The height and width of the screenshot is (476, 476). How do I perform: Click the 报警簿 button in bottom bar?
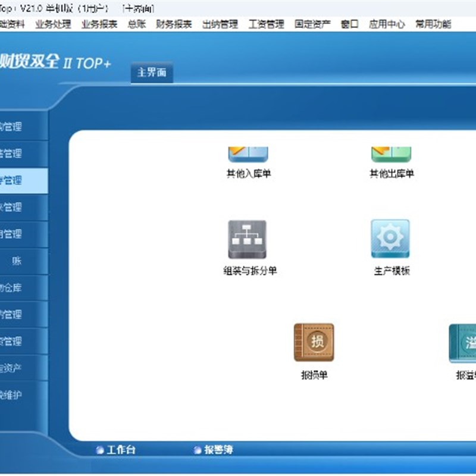click(214, 450)
